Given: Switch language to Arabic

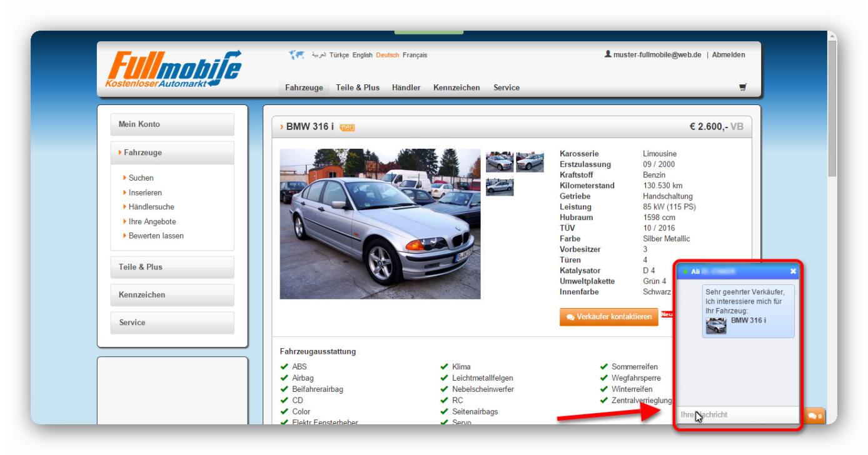Looking at the screenshot, I should (x=318, y=55).
